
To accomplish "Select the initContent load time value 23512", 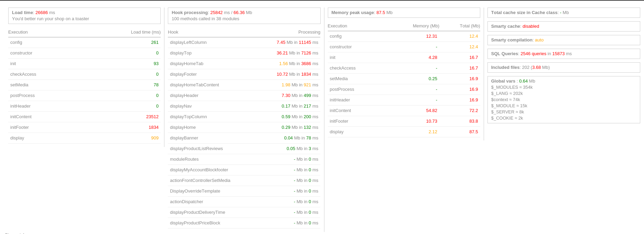I will (152, 117).
